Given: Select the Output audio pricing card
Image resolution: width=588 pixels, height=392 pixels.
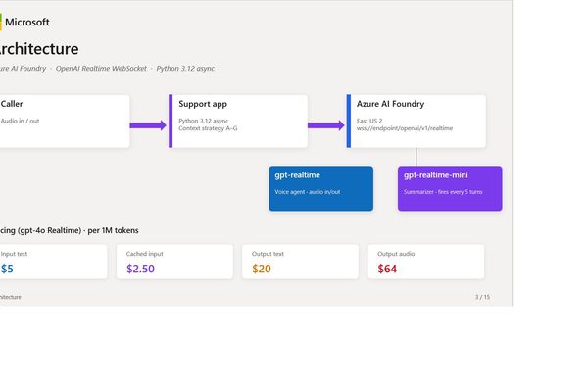Looking at the screenshot, I should point(426,262).
